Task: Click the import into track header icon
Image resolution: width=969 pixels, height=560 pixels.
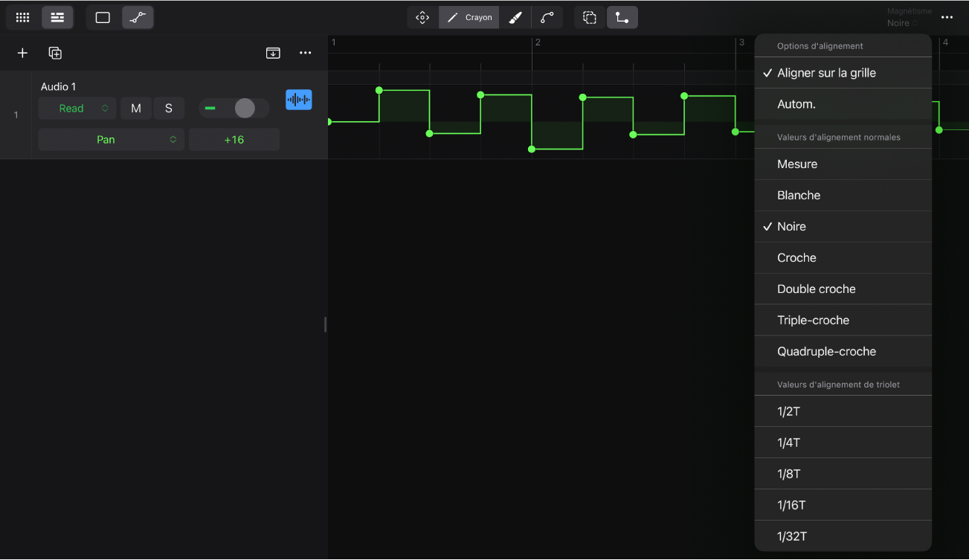Action: [273, 53]
